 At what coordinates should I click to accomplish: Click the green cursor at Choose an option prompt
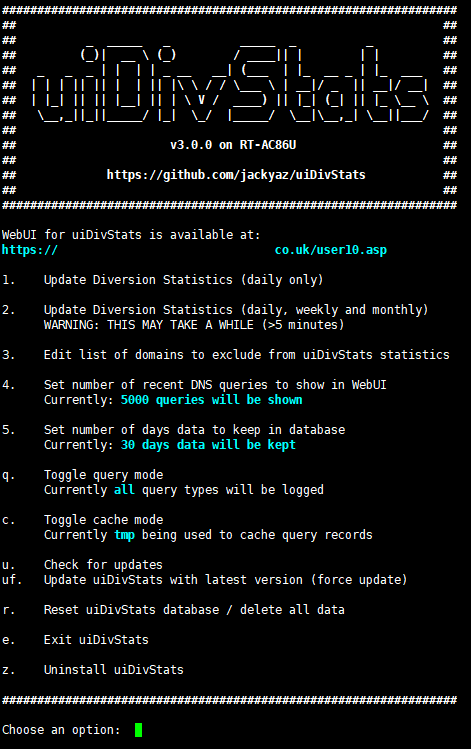(x=139, y=730)
